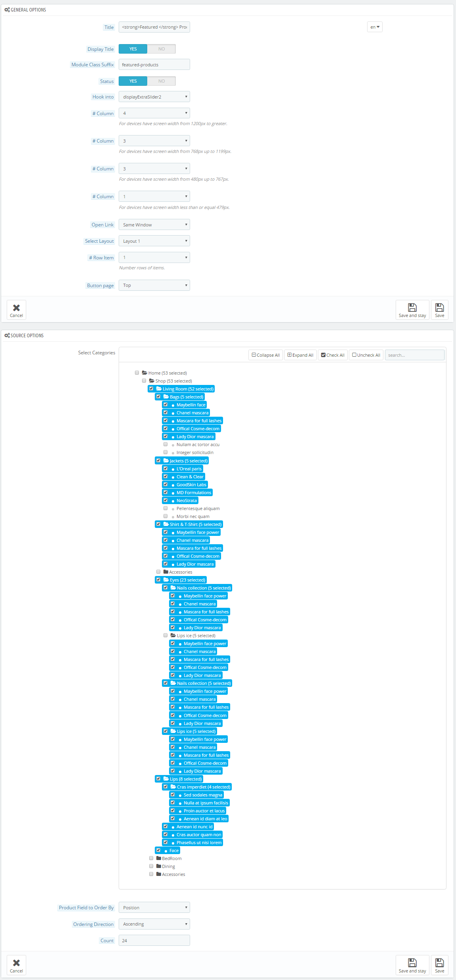Click the Save floppy icon in General Options
The height and width of the screenshot is (980, 456).
[439, 307]
